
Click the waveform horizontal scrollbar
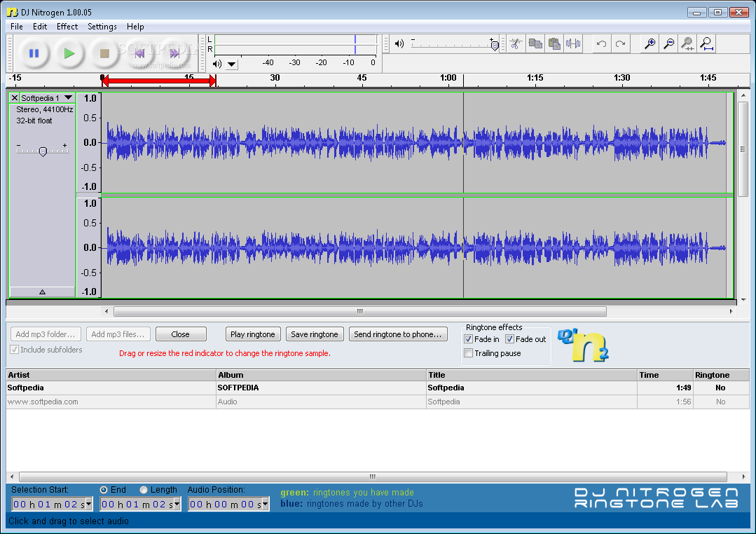click(x=359, y=312)
